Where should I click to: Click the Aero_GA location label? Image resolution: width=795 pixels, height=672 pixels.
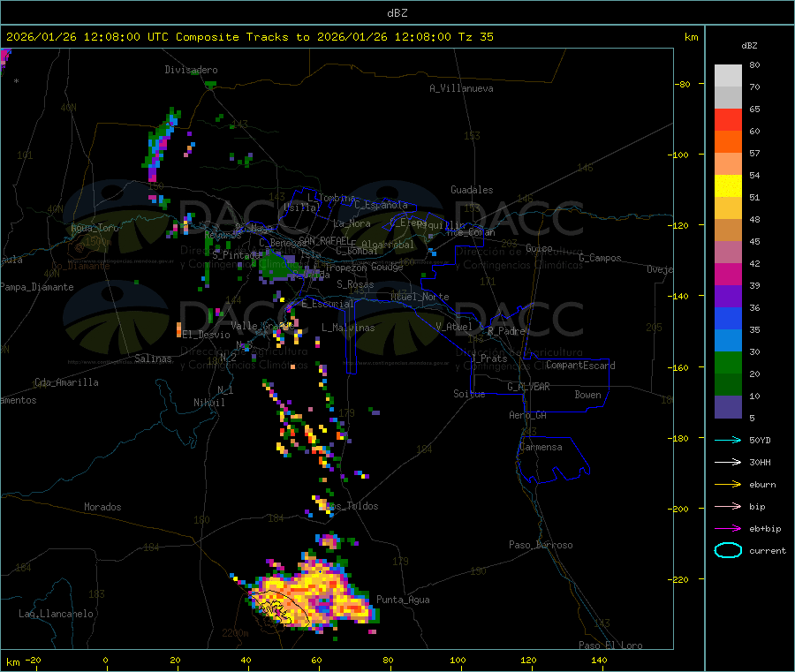coord(528,415)
